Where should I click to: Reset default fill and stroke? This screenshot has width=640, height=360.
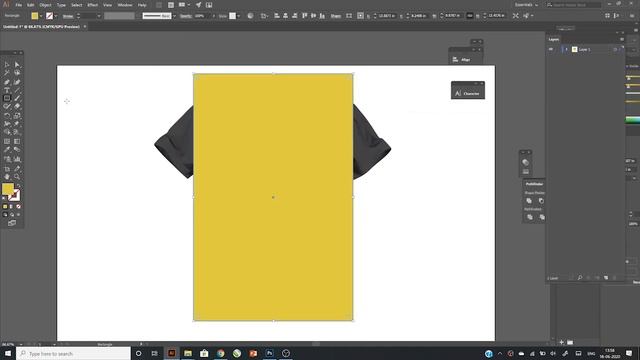tap(4, 198)
